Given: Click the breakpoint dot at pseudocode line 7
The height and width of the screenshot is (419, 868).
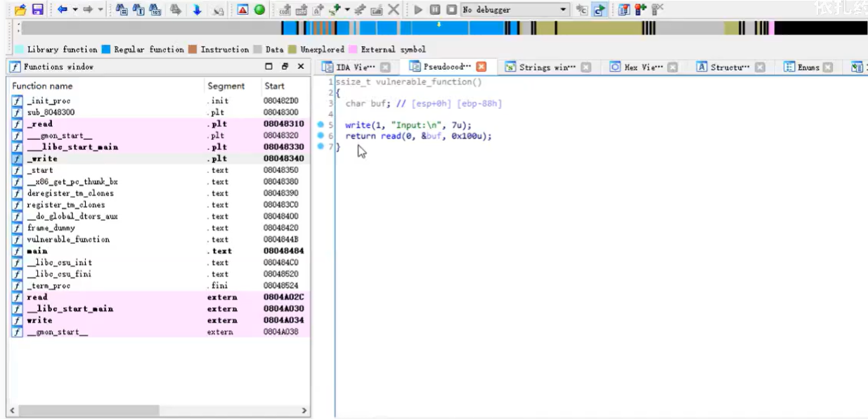Looking at the screenshot, I should tap(320, 147).
